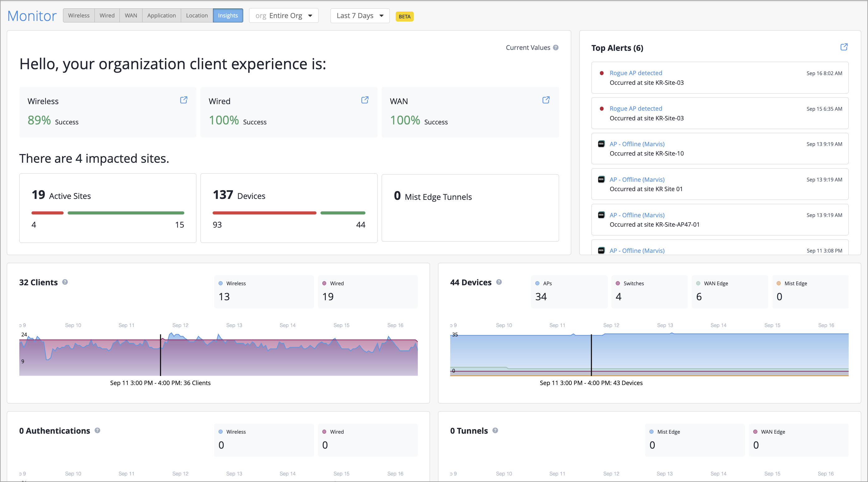Click the red impacted bar under Active Sites
This screenshot has height=482, width=868.
pos(47,213)
